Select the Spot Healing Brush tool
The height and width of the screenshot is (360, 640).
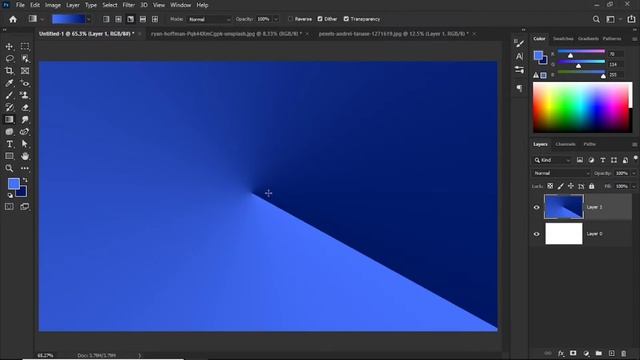pyautogui.click(x=25, y=83)
